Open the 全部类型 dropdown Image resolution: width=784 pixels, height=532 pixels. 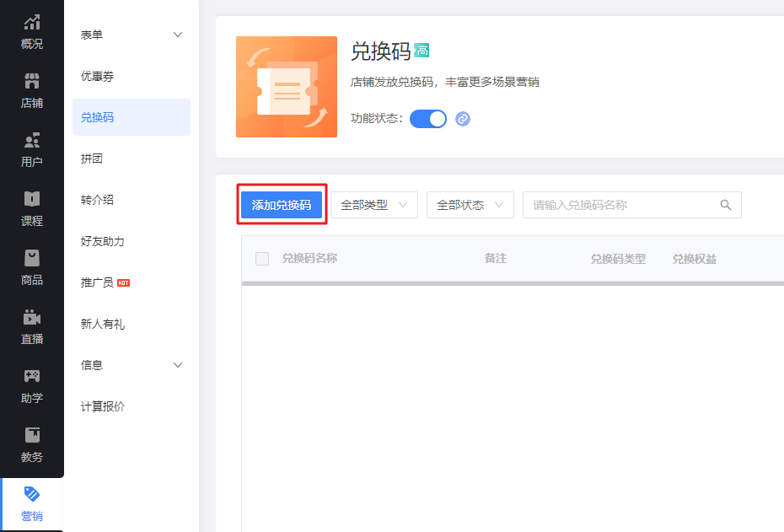pyautogui.click(x=374, y=205)
